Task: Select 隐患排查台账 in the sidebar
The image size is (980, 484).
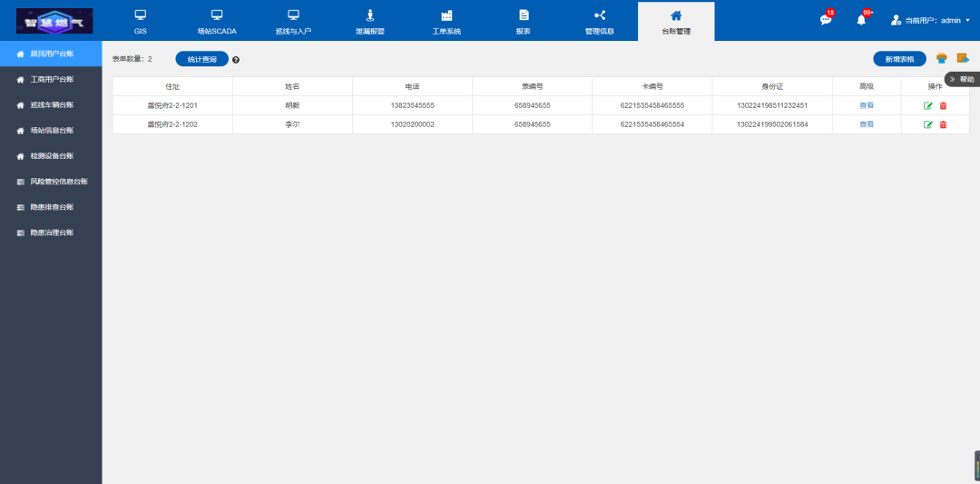Action: pos(51,207)
